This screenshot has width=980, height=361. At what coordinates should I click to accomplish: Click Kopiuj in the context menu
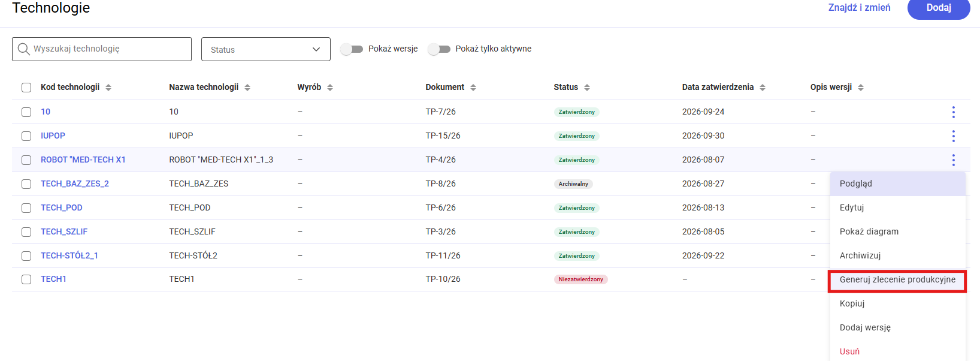898,304
